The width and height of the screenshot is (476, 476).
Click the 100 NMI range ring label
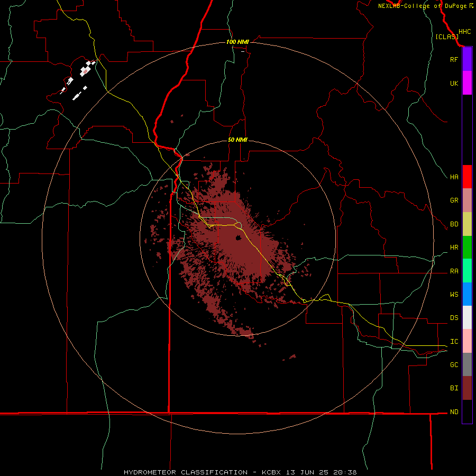click(x=237, y=42)
